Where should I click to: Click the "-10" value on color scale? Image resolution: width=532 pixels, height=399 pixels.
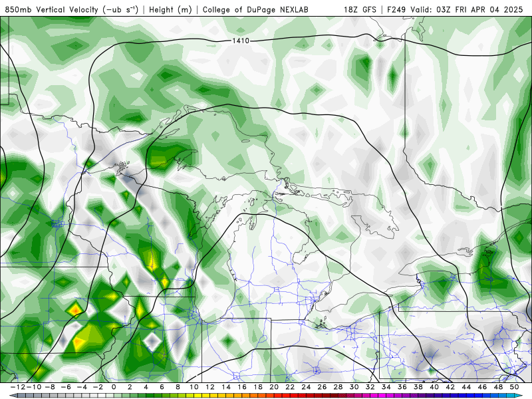tap(34, 387)
